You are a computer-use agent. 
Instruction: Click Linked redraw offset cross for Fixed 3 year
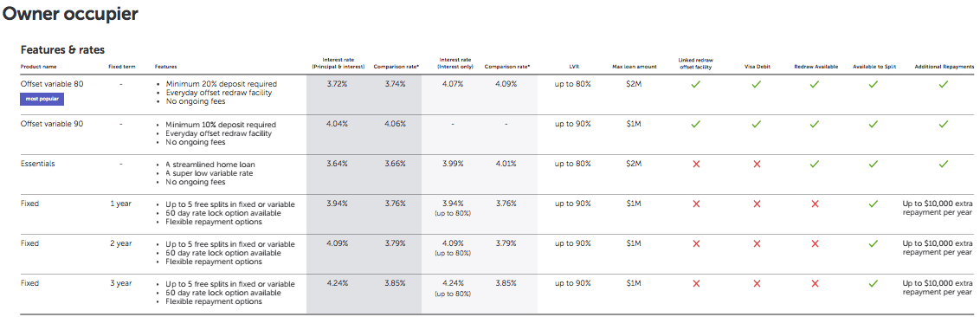tap(696, 283)
